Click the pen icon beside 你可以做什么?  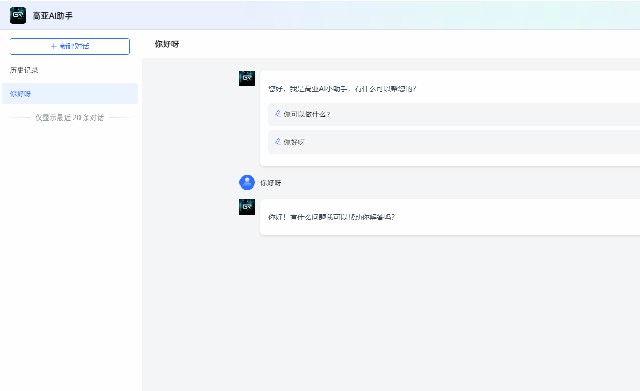coord(278,113)
